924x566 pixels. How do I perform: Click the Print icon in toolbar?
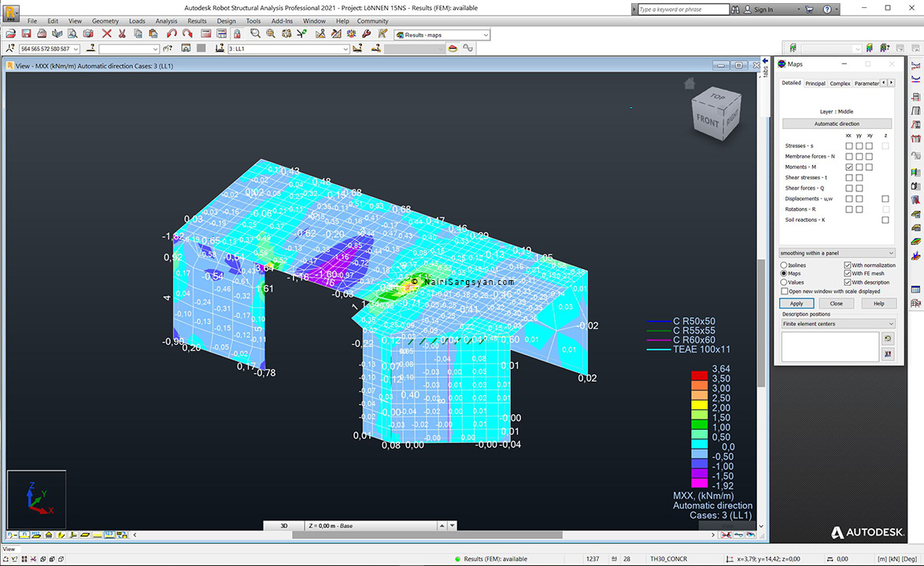tap(42, 34)
